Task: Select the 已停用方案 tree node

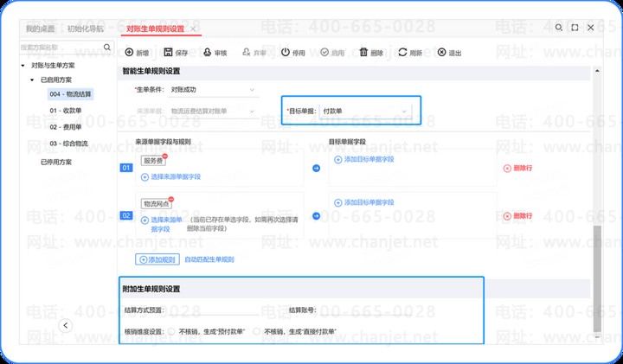Action: pos(56,162)
